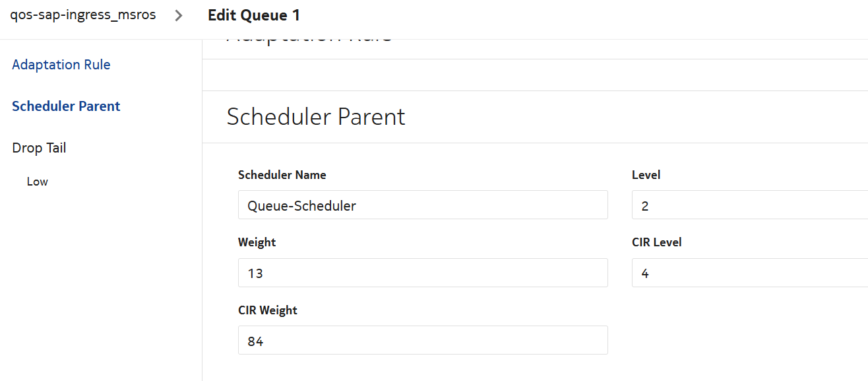Select Scheduler Parent in the sidebar navigation
The height and width of the screenshot is (381, 868).
[66, 106]
